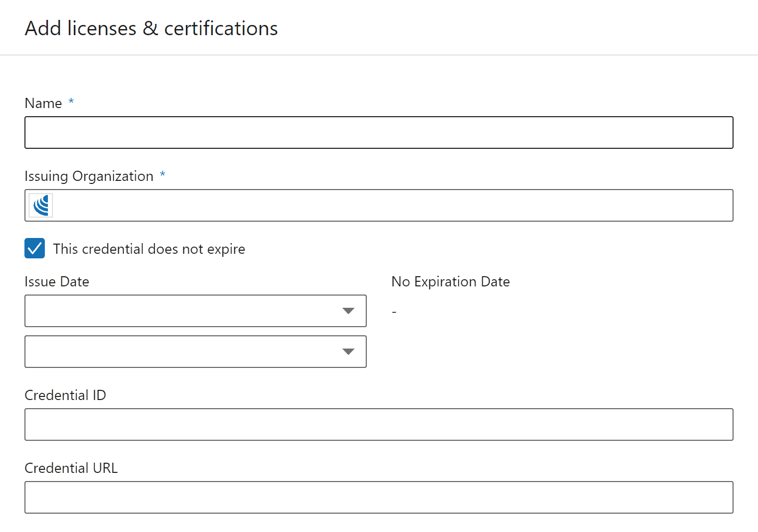This screenshot has width=758, height=532.
Task: Click the Credential URL label
Action: [x=71, y=468]
